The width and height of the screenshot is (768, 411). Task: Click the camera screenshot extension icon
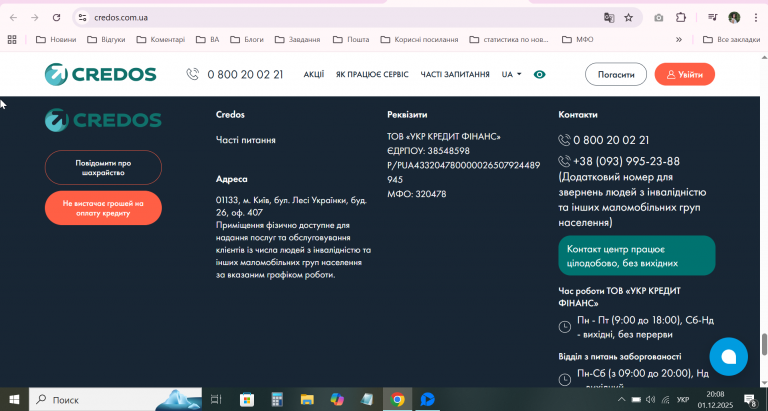tap(659, 18)
